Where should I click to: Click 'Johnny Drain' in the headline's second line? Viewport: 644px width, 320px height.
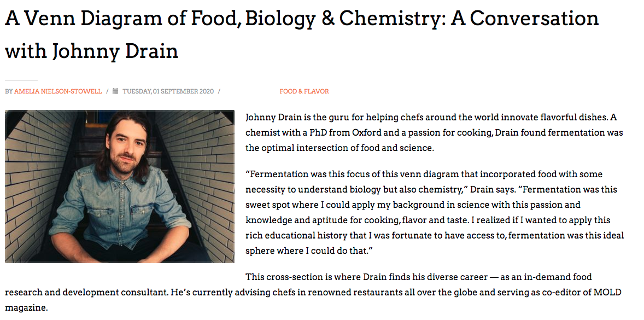click(x=115, y=51)
